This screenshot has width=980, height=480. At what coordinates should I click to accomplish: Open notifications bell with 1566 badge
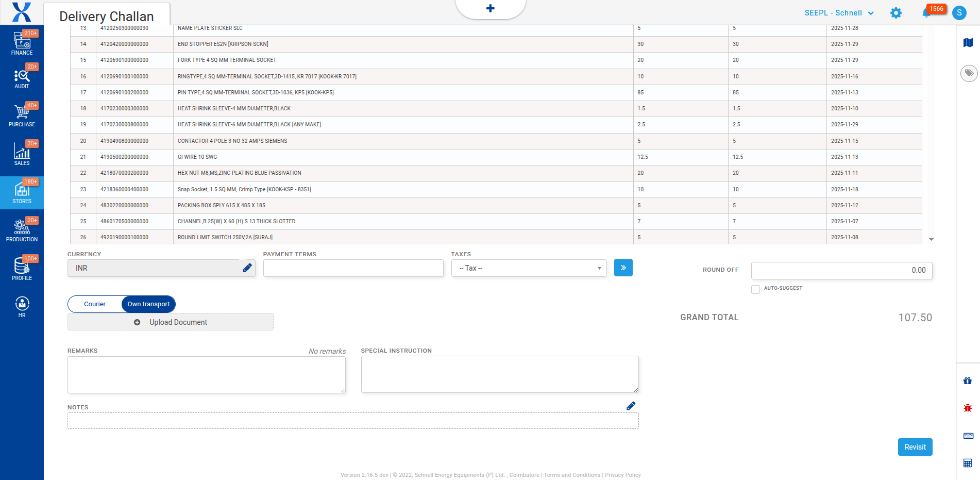click(926, 13)
